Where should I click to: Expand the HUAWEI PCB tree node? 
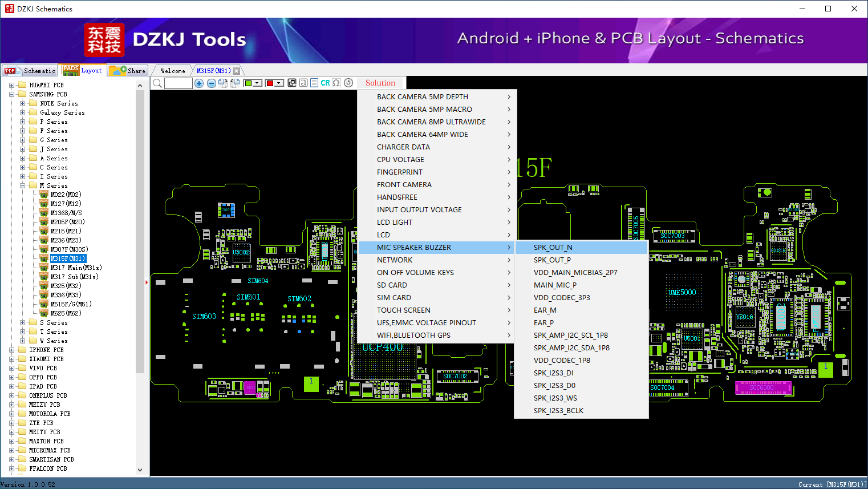click(12, 85)
